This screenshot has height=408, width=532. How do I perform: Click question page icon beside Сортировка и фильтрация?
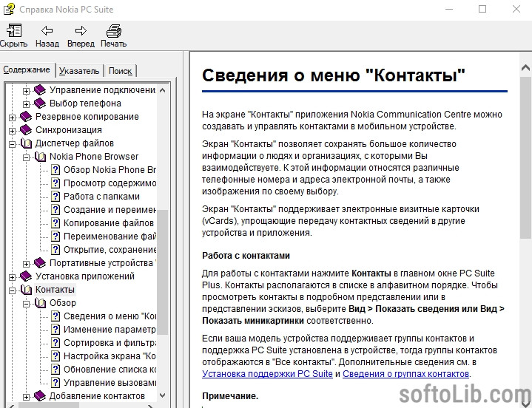55,343
